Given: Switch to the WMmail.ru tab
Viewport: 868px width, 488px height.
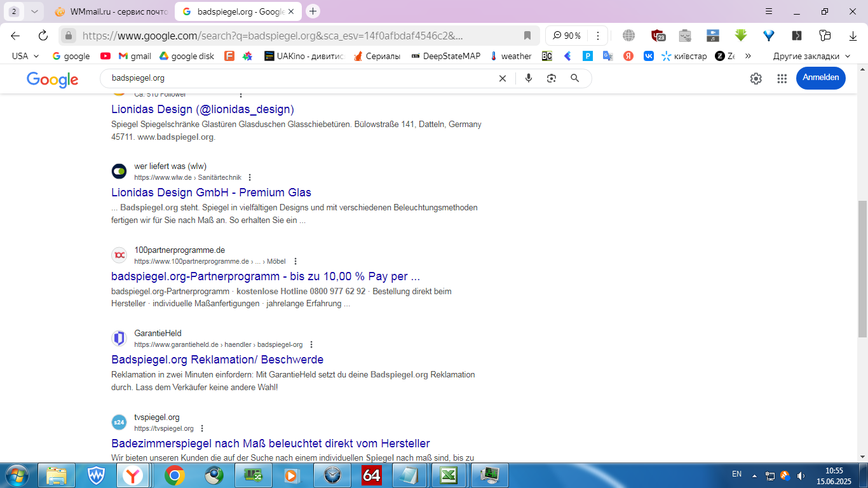Looking at the screenshot, I should 111,11.
